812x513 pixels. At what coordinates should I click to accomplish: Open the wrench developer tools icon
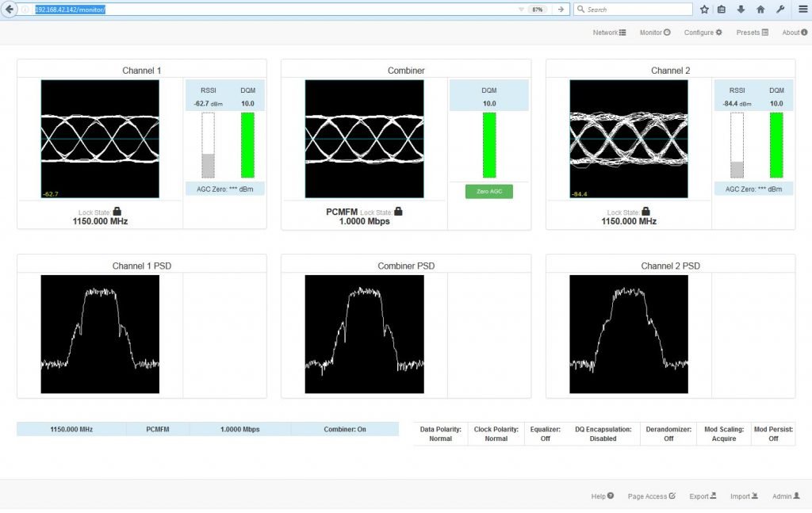[780, 10]
